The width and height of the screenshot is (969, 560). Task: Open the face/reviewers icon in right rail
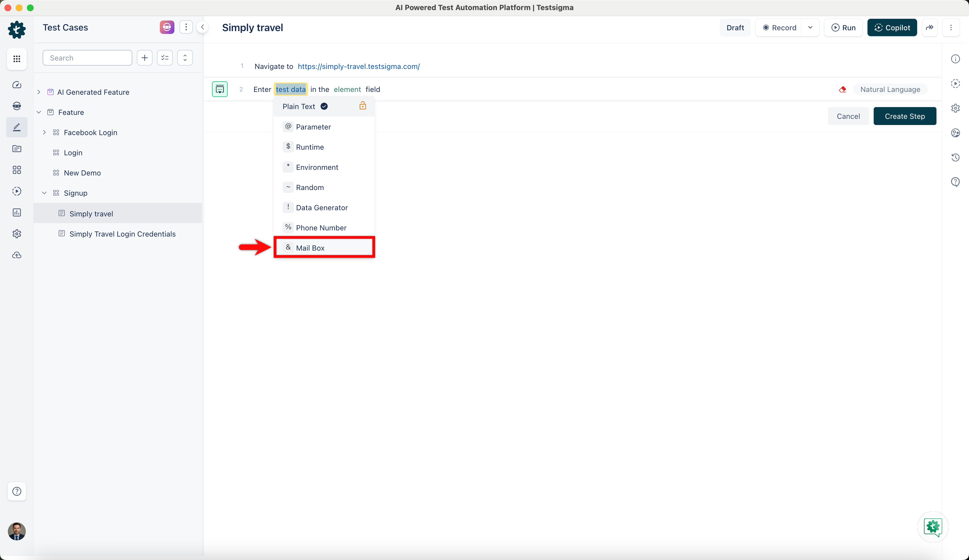coord(955,133)
